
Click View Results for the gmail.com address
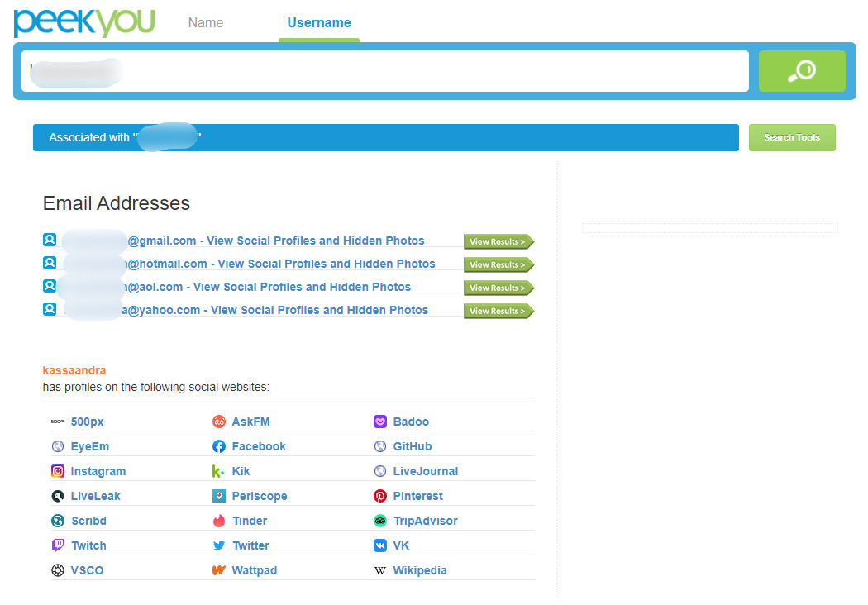click(498, 241)
